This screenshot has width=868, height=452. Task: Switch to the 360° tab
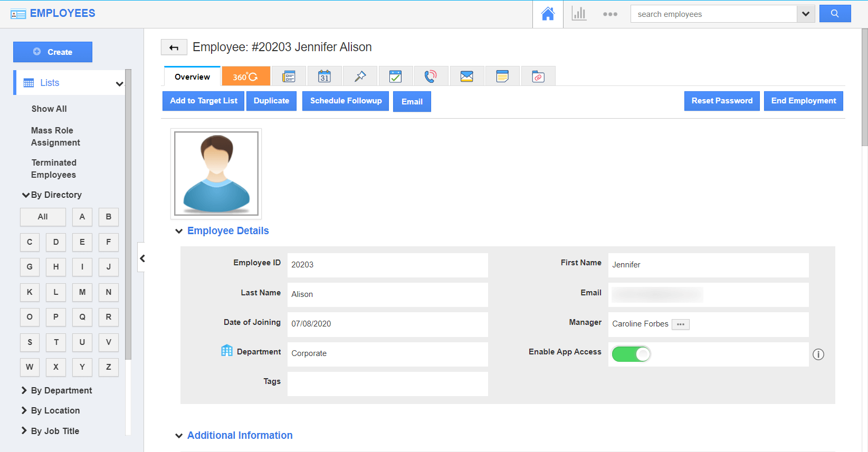[x=245, y=76]
